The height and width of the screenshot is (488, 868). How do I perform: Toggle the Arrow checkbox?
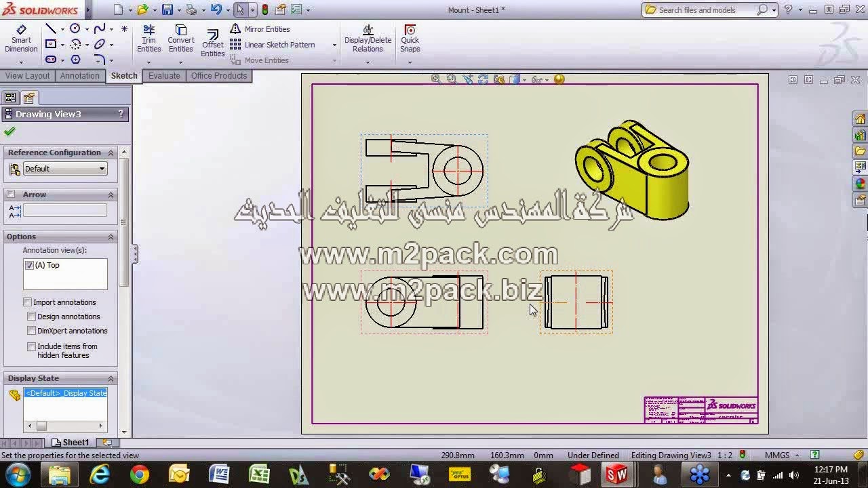11,195
